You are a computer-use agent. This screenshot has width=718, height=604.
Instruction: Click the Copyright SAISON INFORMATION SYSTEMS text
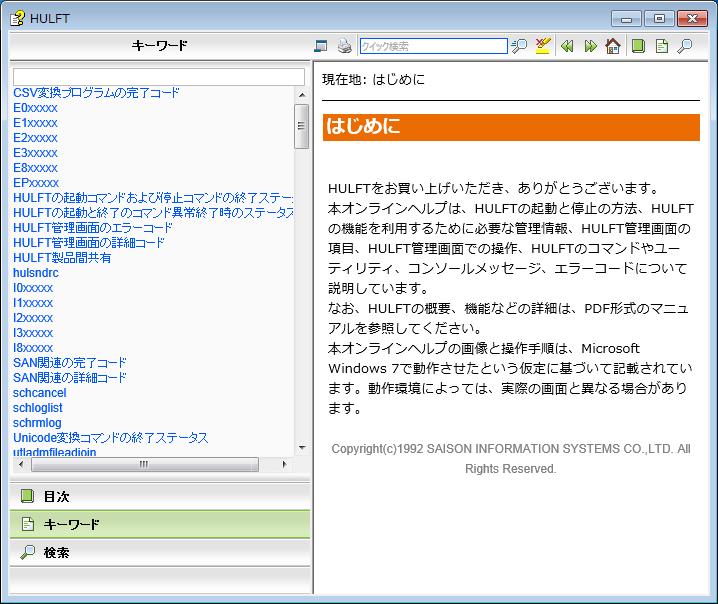(x=511, y=458)
